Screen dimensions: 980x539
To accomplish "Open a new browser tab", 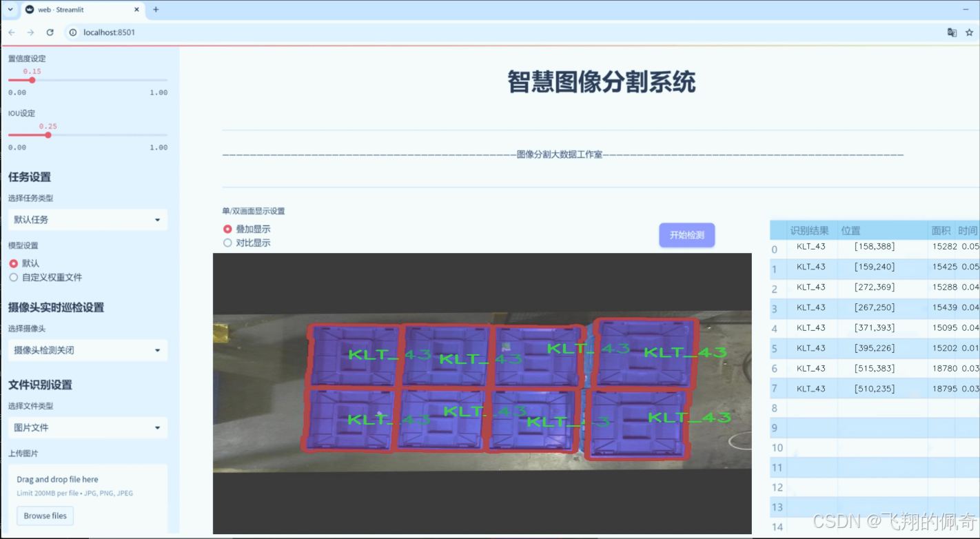I will (x=156, y=10).
